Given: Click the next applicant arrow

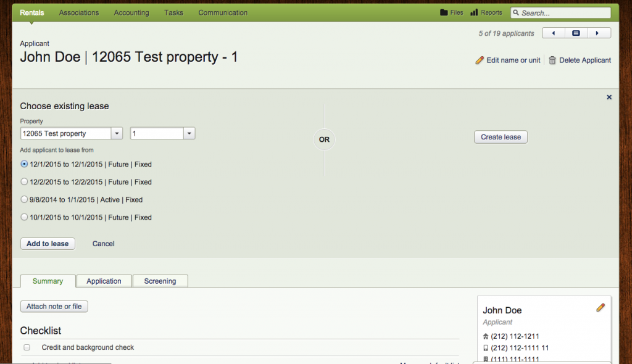Looking at the screenshot, I should (599, 33).
